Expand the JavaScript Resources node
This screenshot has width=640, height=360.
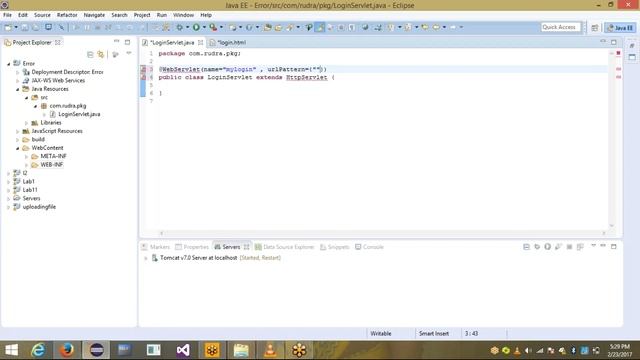(x=18, y=131)
